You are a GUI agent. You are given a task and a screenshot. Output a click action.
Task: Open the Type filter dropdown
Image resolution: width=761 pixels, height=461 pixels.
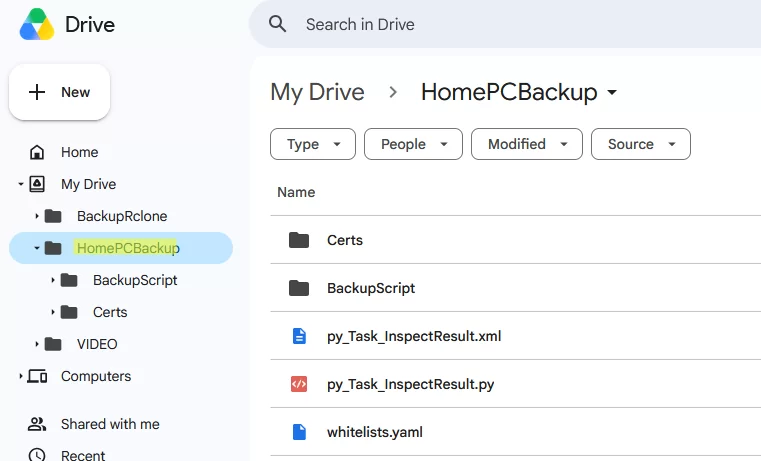(x=313, y=144)
